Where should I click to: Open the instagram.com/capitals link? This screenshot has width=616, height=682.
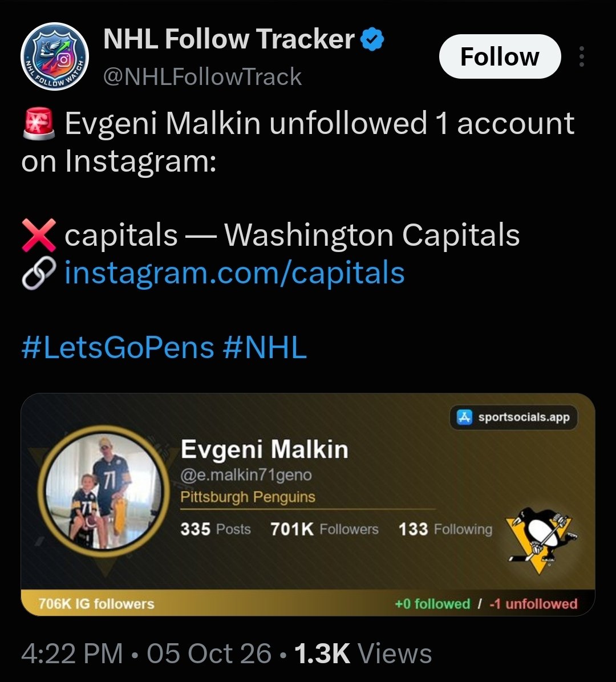click(234, 273)
